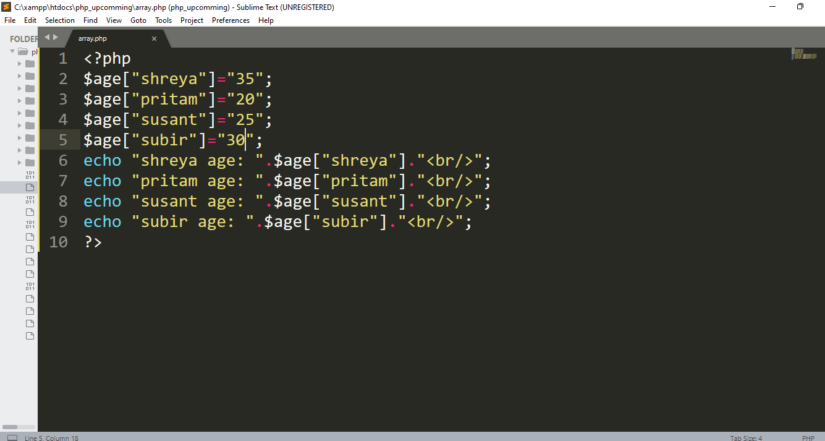Click the Sublime Text app icon in title bar
825x441 pixels.
tap(6, 6)
